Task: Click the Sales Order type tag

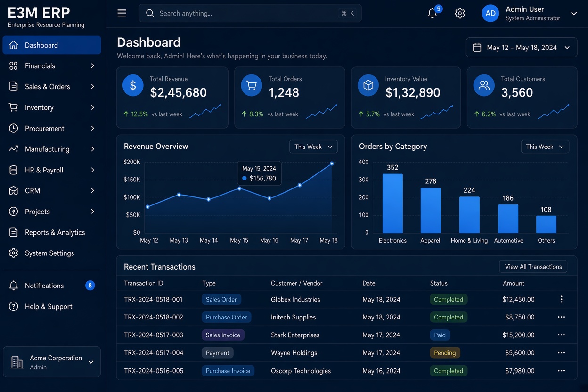Action: point(221,299)
